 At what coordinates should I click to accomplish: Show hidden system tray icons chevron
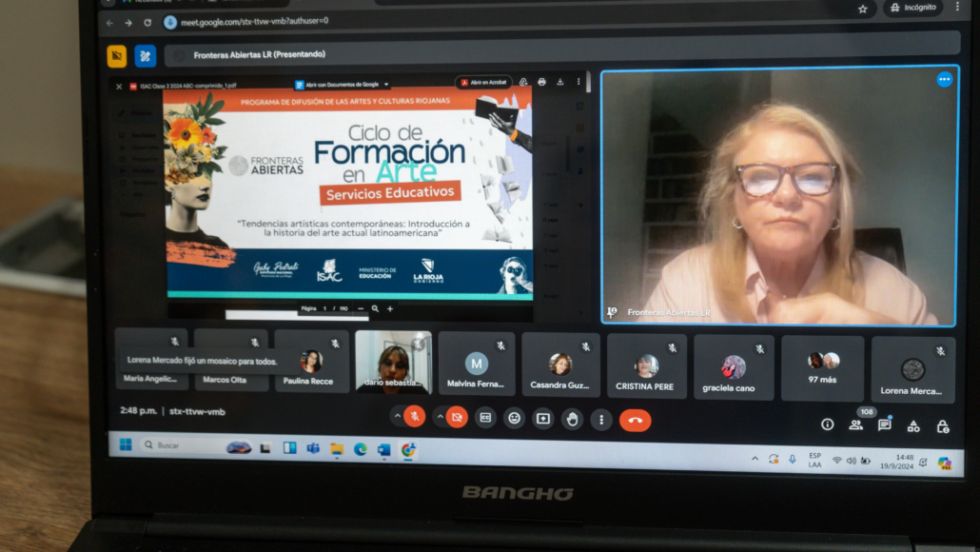click(x=755, y=460)
